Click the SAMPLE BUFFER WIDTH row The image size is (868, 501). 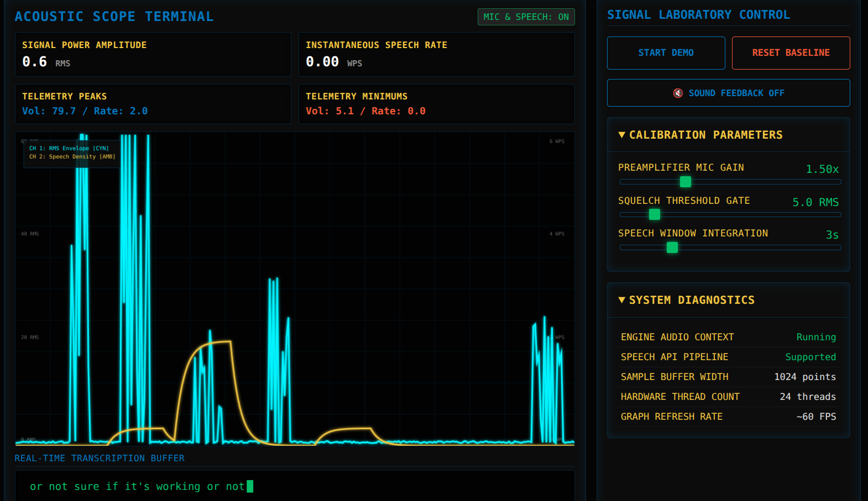click(x=728, y=377)
